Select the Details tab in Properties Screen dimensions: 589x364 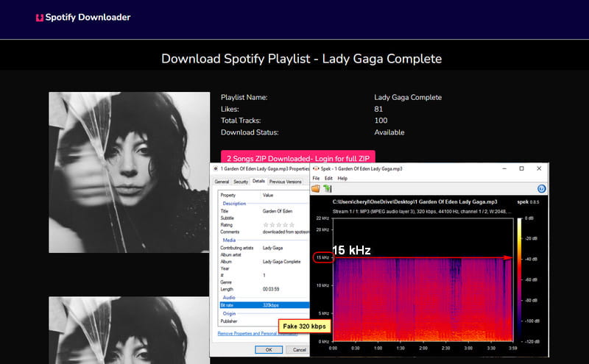click(x=258, y=181)
